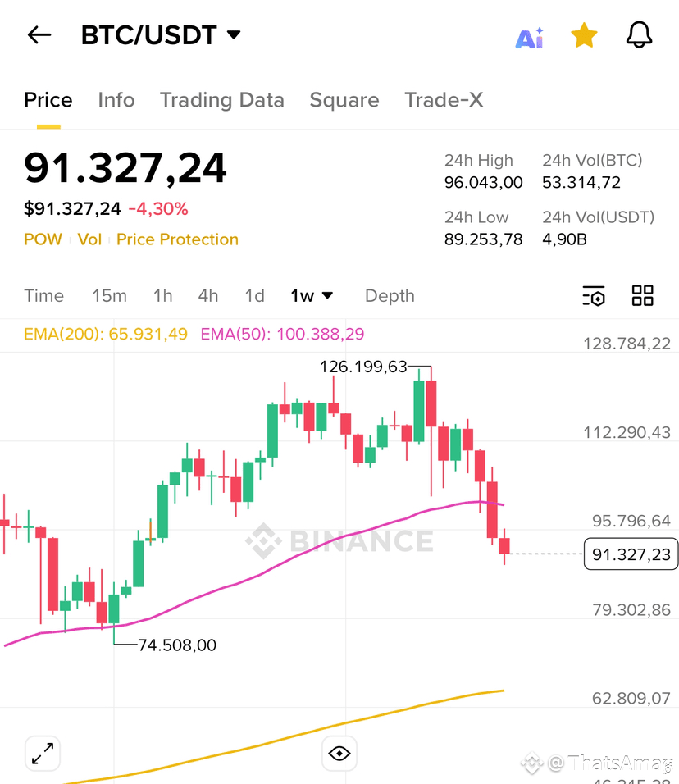Show the Depth chart view
Image resolution: width=679 pixels, height=784 pixels.
[390, 296]
